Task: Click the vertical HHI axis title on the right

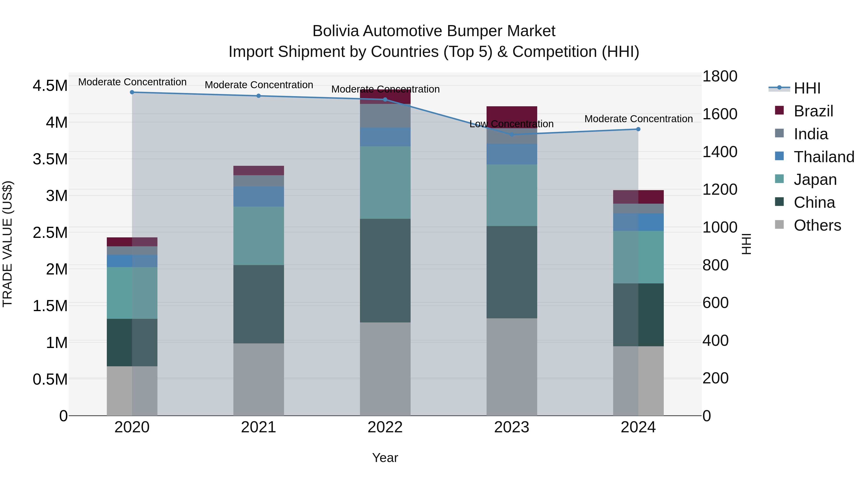Action: click(x=747, y=244)
